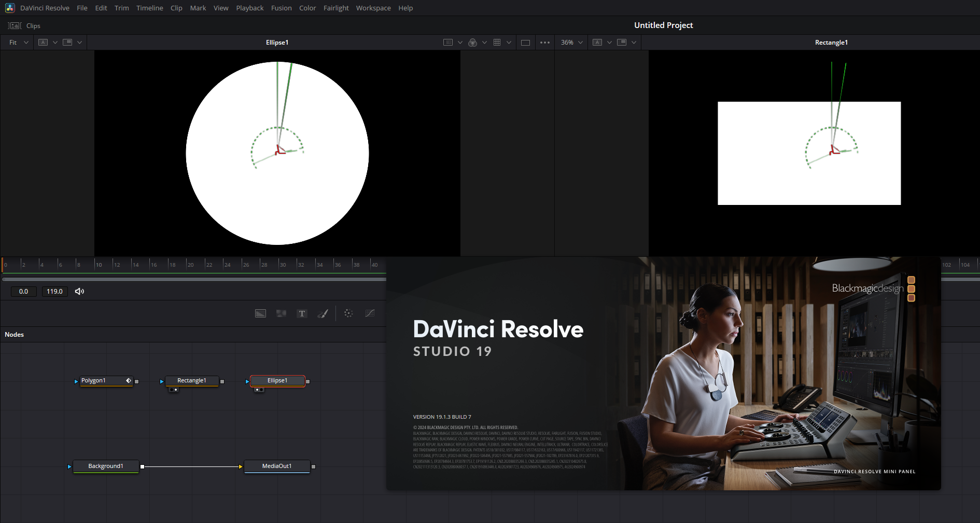Expand color channels chevron

click(x=484, y=43)
